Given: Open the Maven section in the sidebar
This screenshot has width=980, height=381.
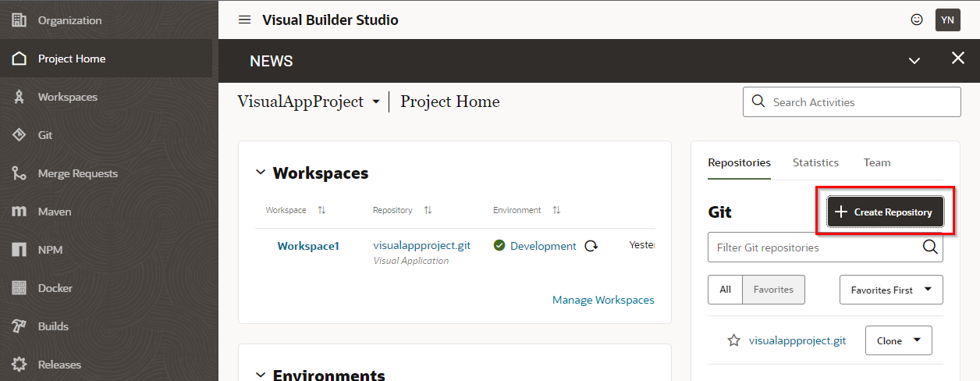Looking at the screenshot, I should click(x=55, y=212).
